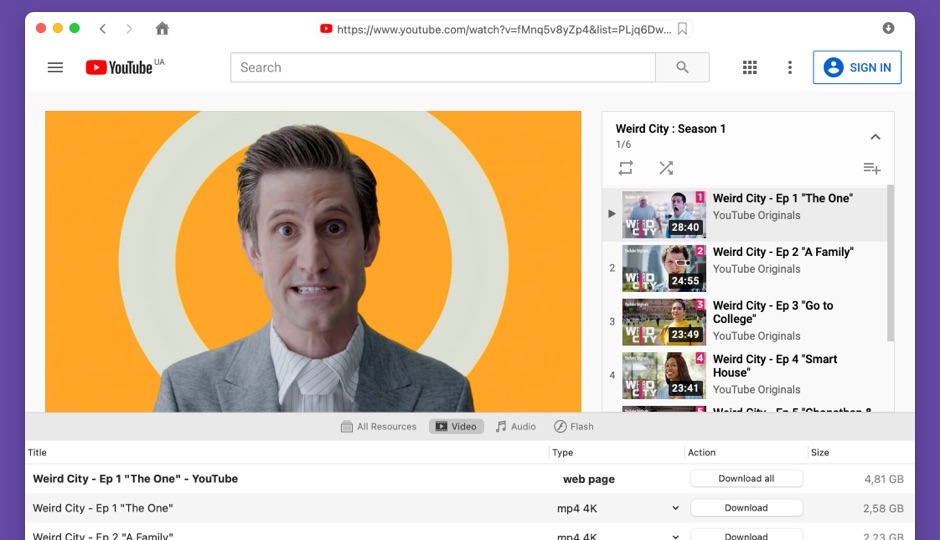Click Download all for the web page row
The height and width of the screenshot is (540, 940).
pyautogui.click(x=746, y=478)
